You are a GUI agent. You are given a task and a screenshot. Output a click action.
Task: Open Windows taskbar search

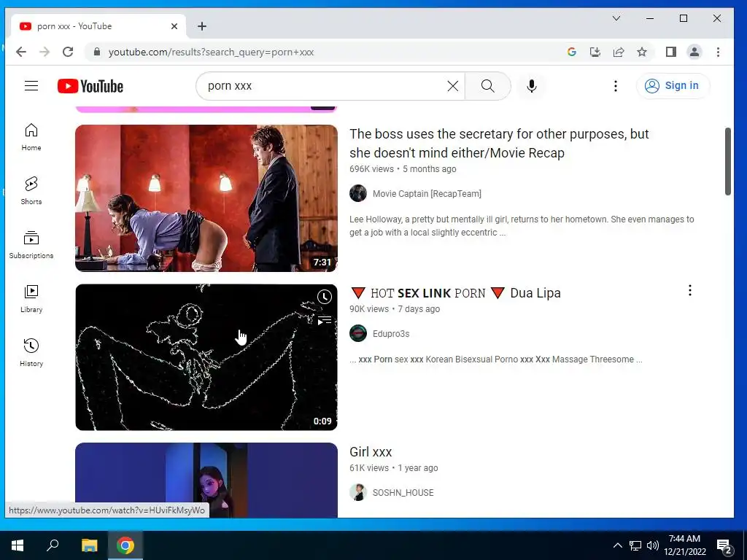(x=53, y=545)
